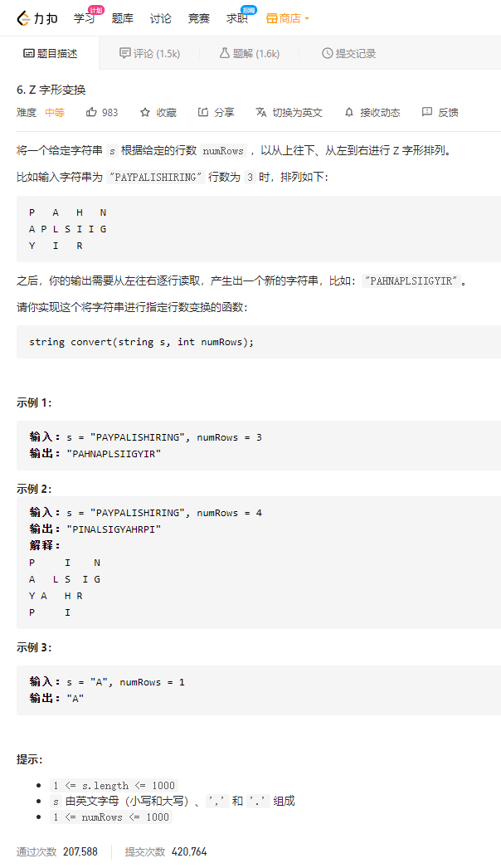Click the star 收藏 favorite icon
This screenshot has width=501, height=868.
pyautogui.click(x=145, y=112)
